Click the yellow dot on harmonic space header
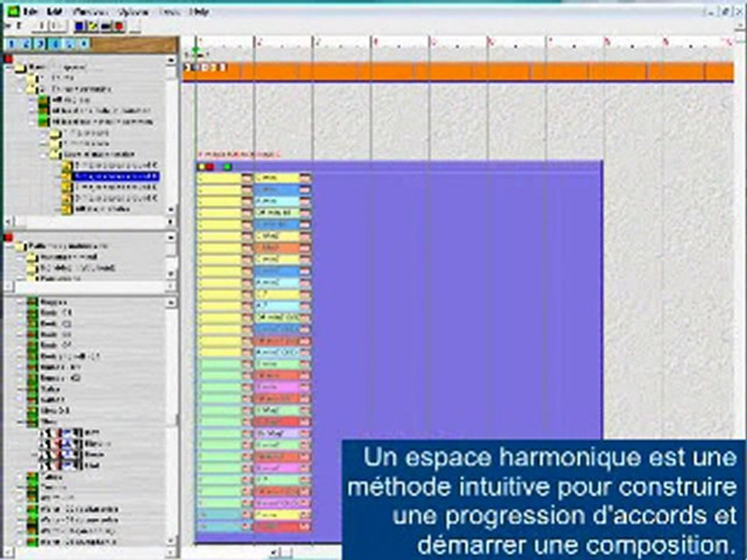Viewport: 747px width, 560px height. pos(202,166)
